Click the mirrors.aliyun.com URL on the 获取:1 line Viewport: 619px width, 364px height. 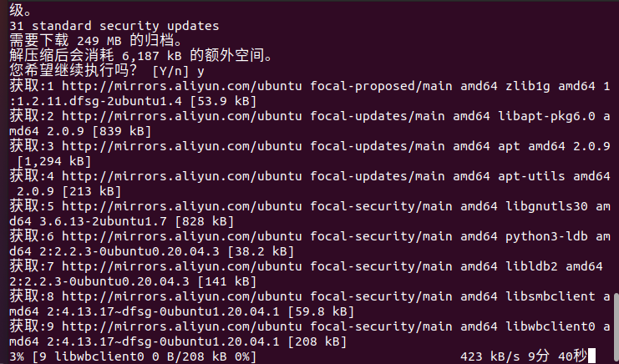182,86
